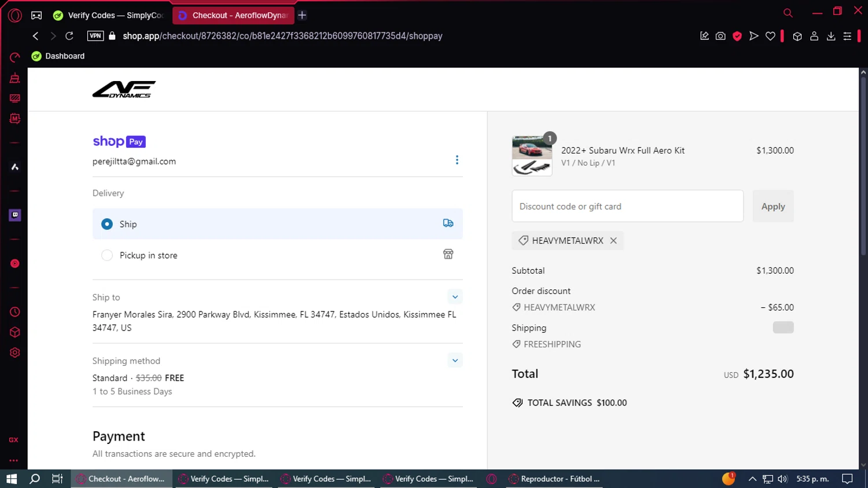
Task: Click the address bar URL
Action: tap(282, 36)
